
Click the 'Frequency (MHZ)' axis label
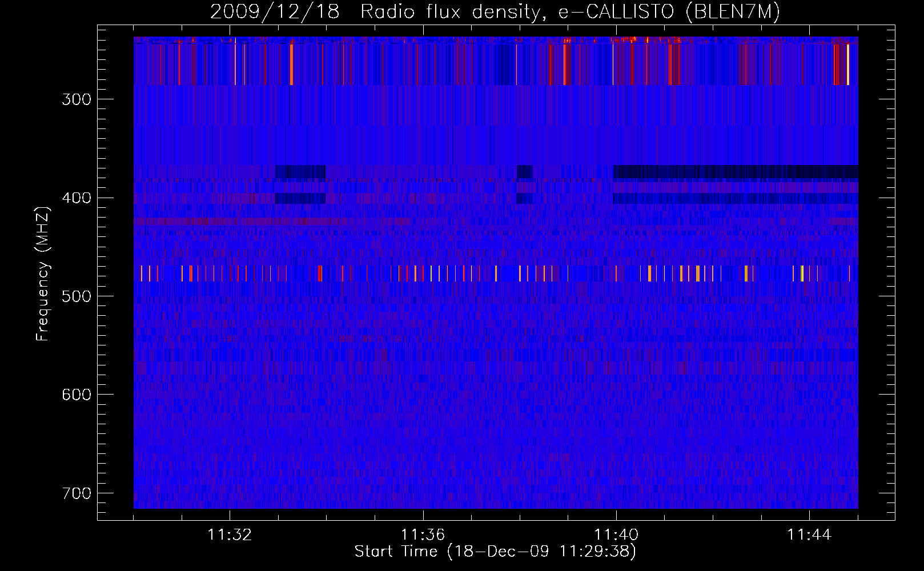[x=43, y=274]
